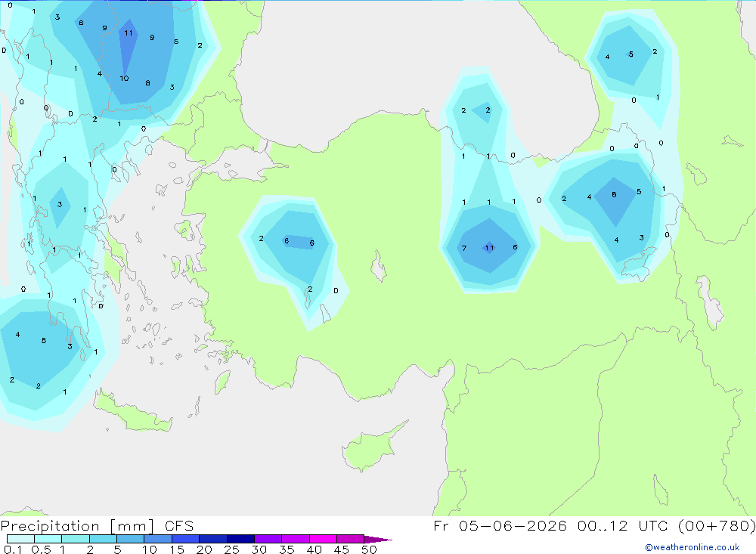756x554 pixels.
Task: Pick the violet 30–35 legend swatch
Action: pyautogui.click(x=268, y=539)
